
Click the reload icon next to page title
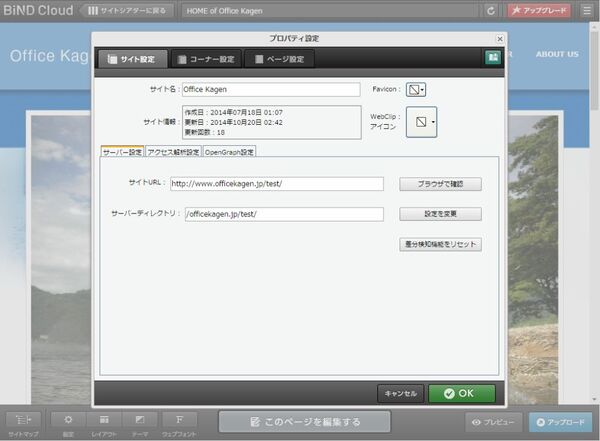pos(491,11)
